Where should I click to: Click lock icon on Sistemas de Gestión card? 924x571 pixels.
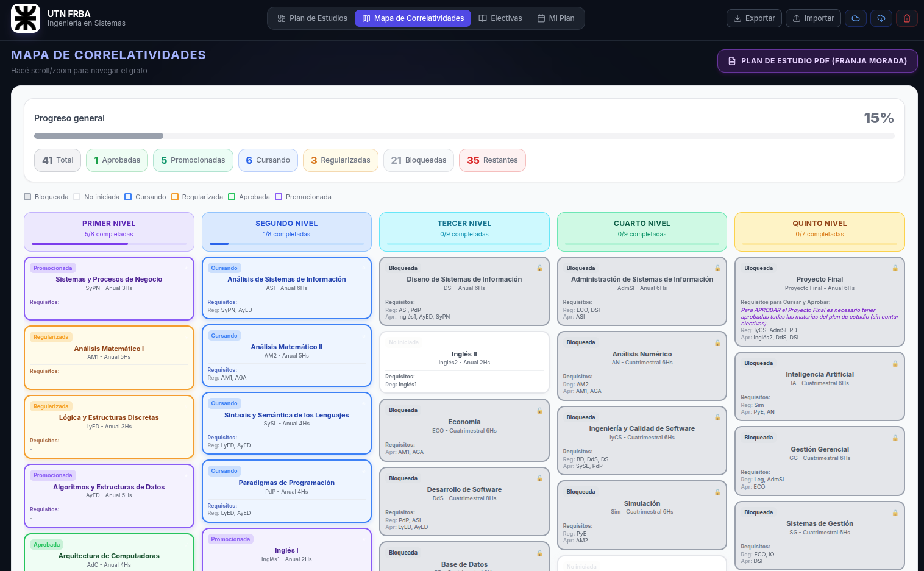[x=895, y=512]
